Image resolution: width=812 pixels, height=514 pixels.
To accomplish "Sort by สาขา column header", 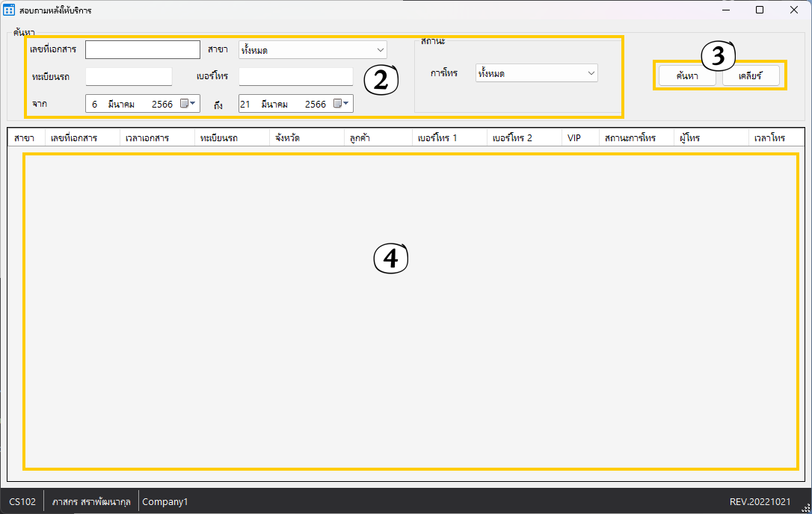I will 25,138.
